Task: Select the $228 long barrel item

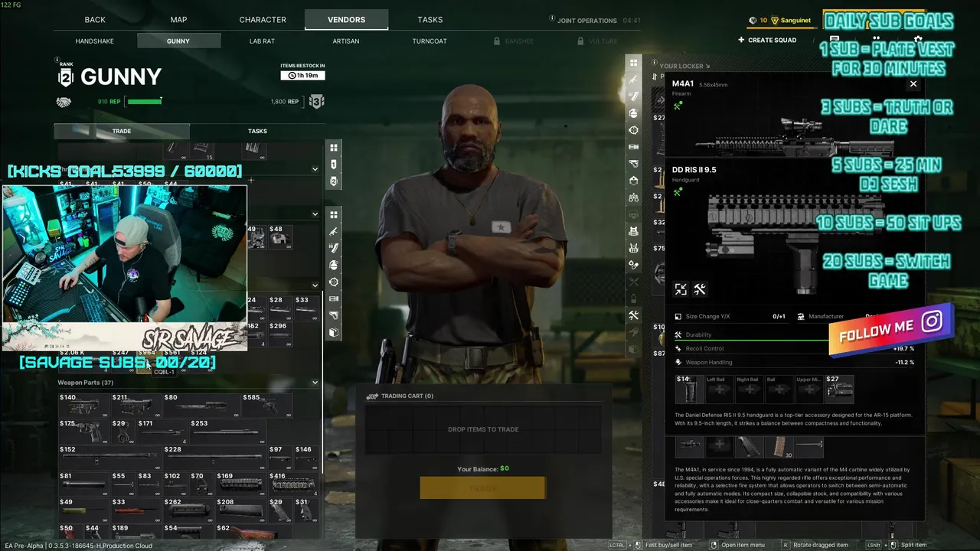Action: [214, 457]
